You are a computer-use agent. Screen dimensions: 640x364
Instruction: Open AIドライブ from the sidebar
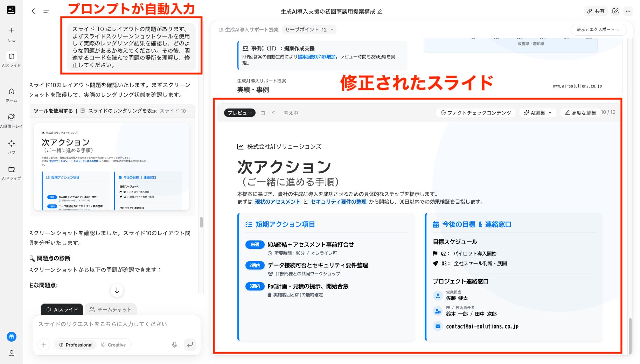[x=12, y=169]
